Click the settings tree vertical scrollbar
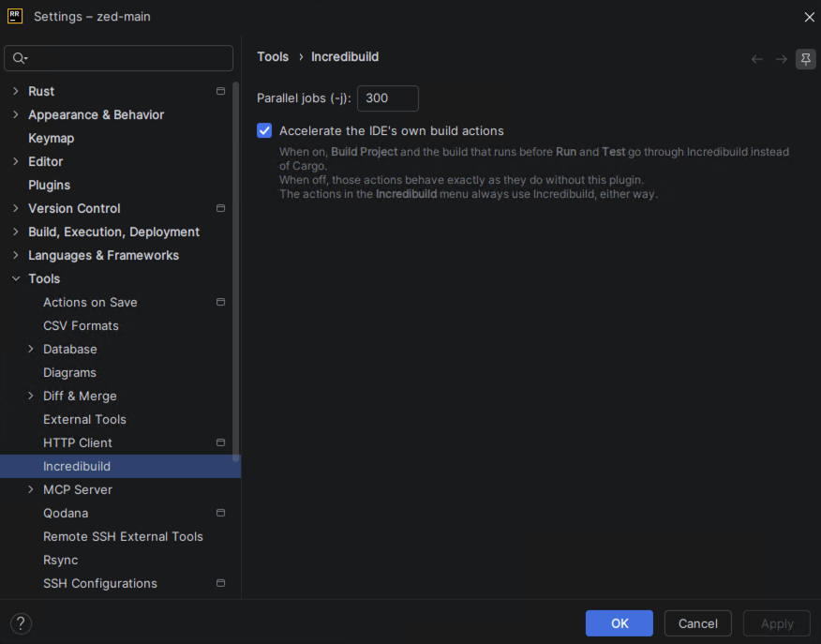The width and height of the screenshot is (821, 644). (235, 272)
